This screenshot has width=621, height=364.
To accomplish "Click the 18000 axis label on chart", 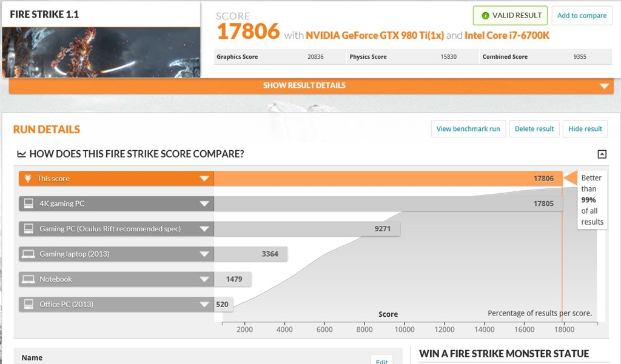I will click(x=564, y=329).
